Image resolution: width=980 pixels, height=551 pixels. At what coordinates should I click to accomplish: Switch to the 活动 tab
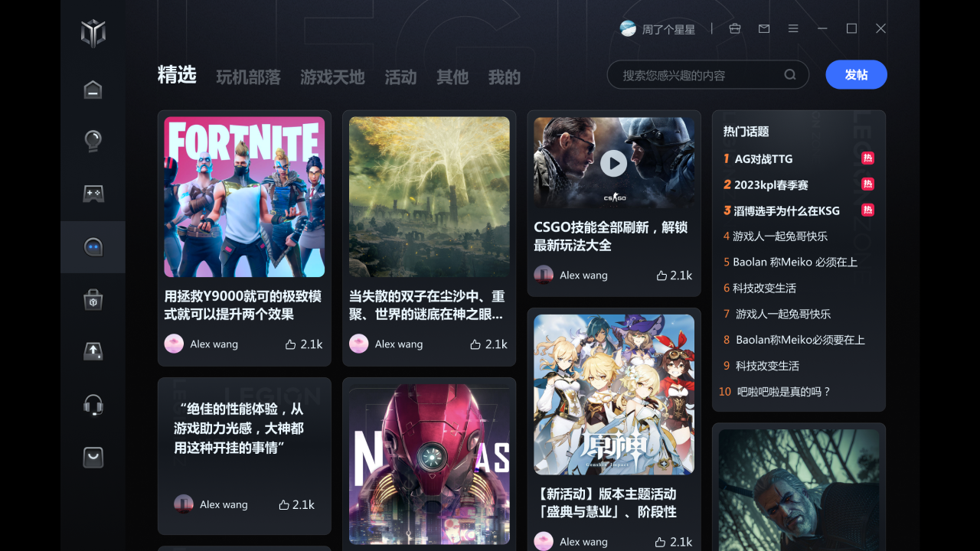400,77
